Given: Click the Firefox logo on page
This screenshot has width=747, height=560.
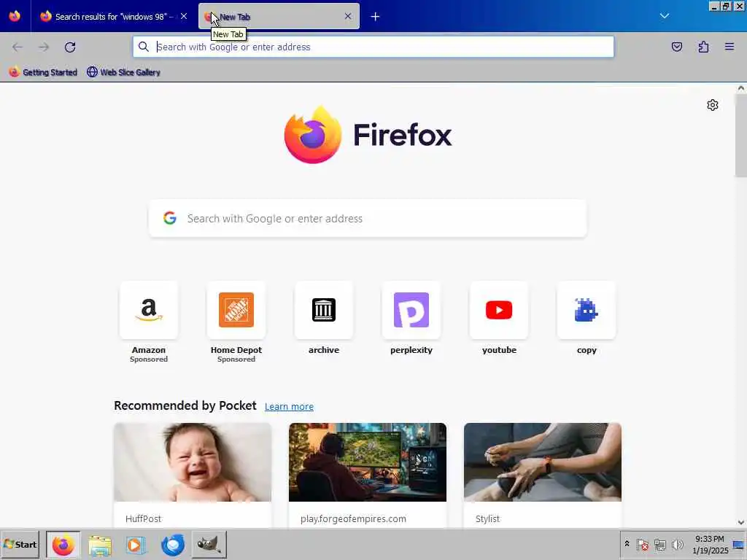Looking at the screenshot, I should click(368, 135).
